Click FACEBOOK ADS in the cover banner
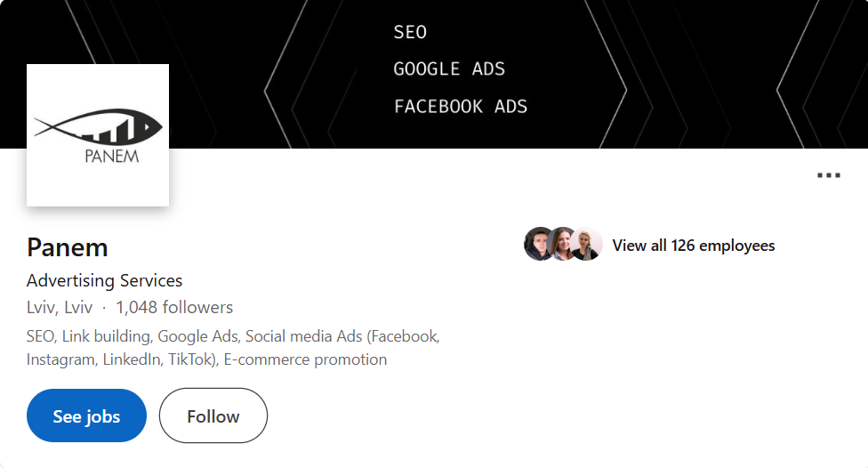The image size is (868, 468). [461, 107]
